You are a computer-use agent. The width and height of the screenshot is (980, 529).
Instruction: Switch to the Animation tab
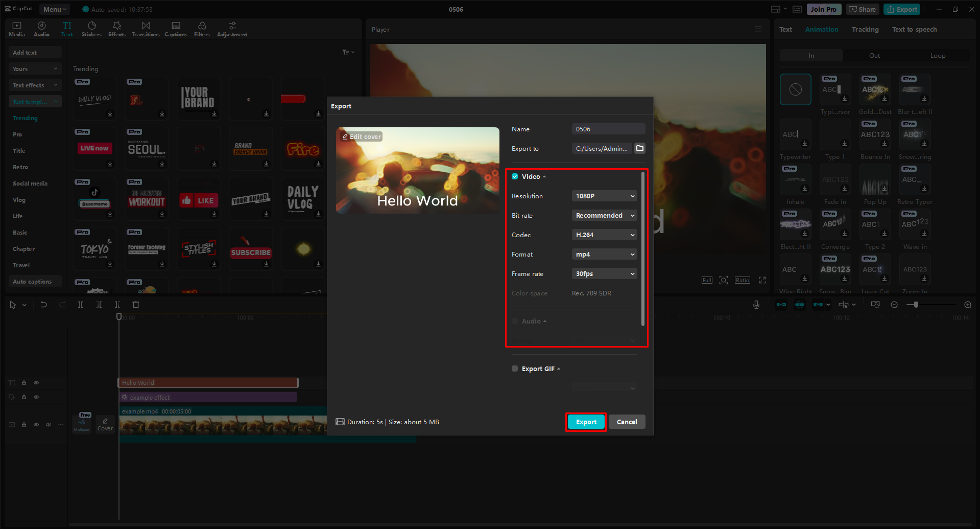click(822, 29)
